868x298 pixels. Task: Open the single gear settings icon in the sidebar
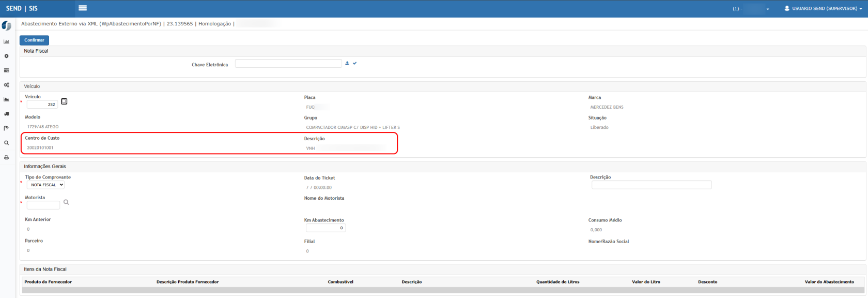(x=6, y=56)
